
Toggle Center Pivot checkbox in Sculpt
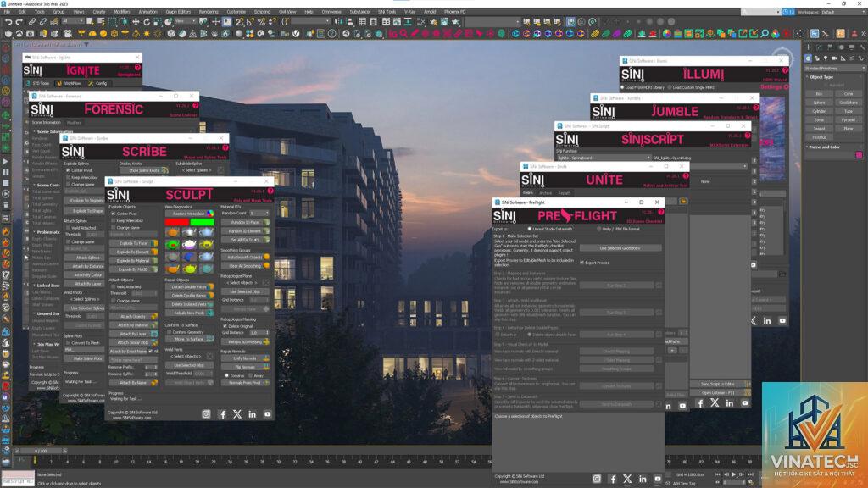pos(114,213)
